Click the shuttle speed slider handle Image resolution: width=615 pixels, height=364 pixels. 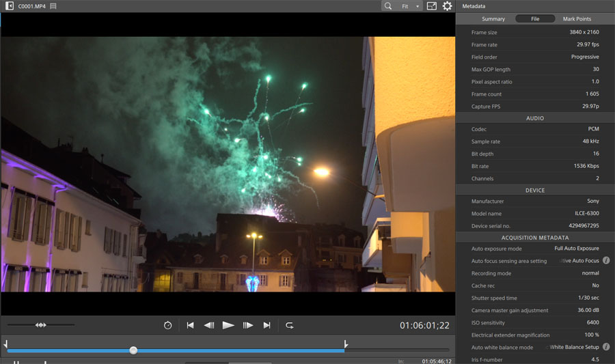41,325
